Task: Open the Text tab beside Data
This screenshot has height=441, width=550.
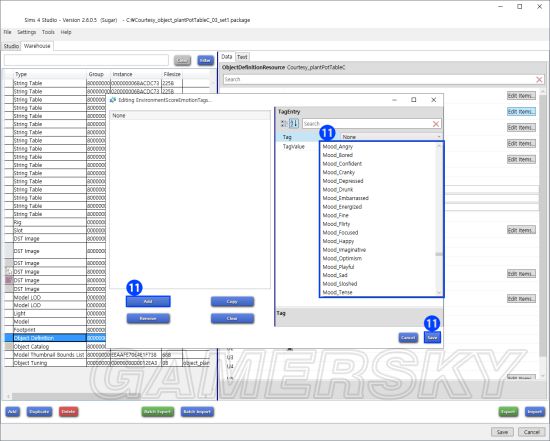Action: [x=242, y=56]
